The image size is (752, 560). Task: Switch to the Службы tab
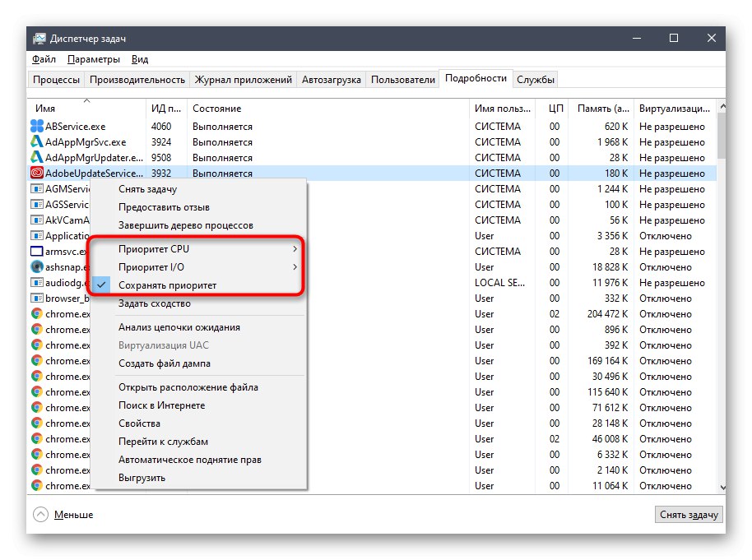[536, 80]
